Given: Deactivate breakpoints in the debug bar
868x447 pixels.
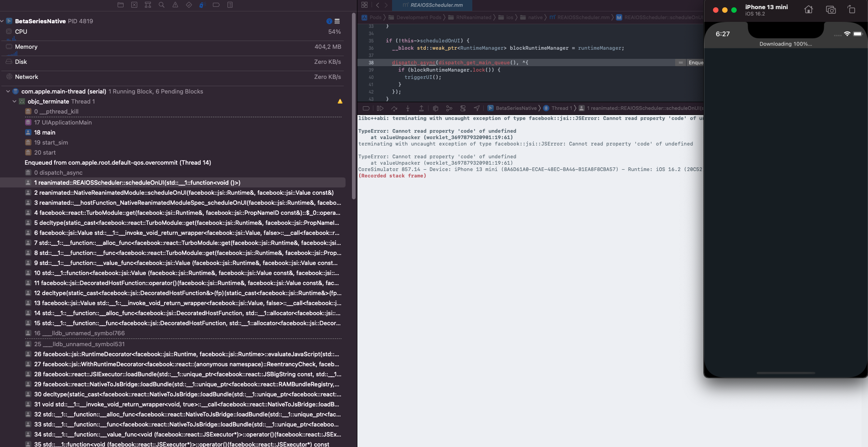Looking at the screenshot, I should point(366,108).
